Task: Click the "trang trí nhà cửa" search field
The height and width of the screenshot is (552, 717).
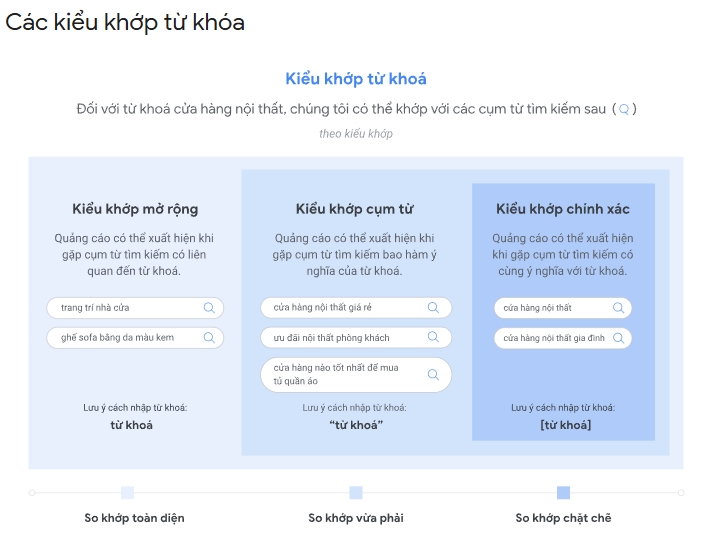Action: click(x=120, y=308)
